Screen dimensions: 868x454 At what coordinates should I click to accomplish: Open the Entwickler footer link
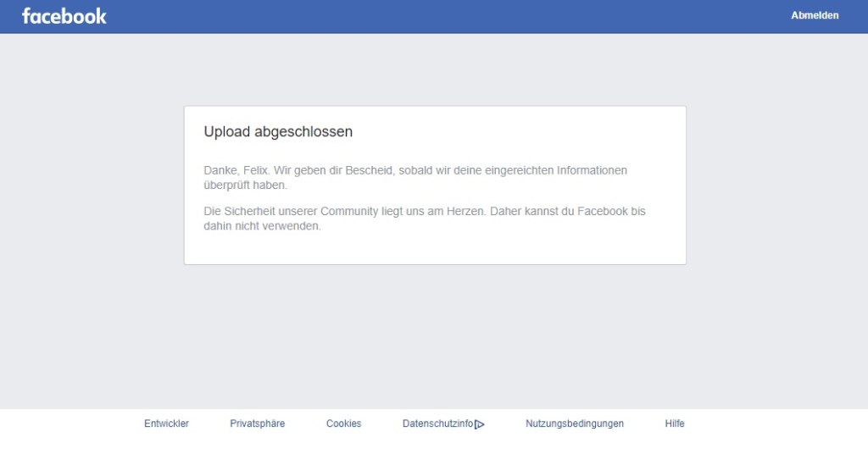click(x=166, y=424)
